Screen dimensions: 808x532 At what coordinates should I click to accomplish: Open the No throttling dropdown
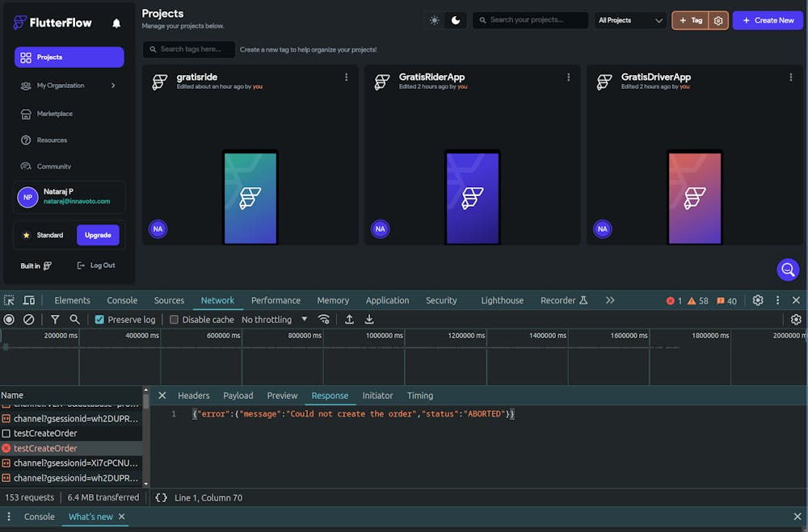275,320
